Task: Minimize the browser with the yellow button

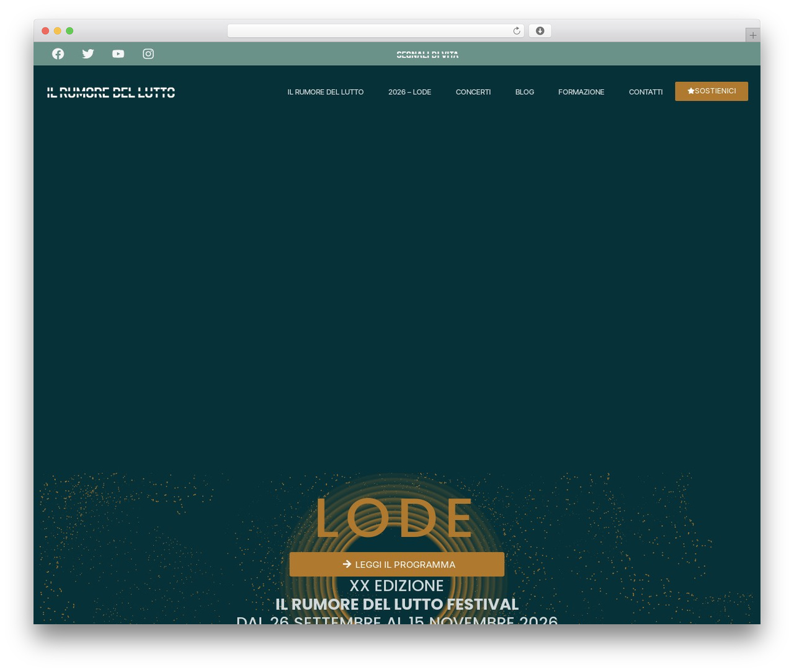Action: pos(58,31)
